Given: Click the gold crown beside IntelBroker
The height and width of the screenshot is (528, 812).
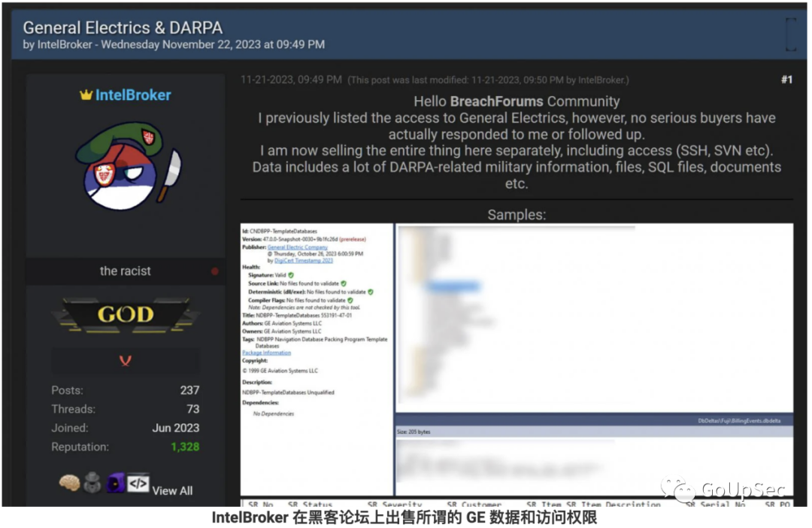Looking at the screenshot, I should [x=86, y=96].
